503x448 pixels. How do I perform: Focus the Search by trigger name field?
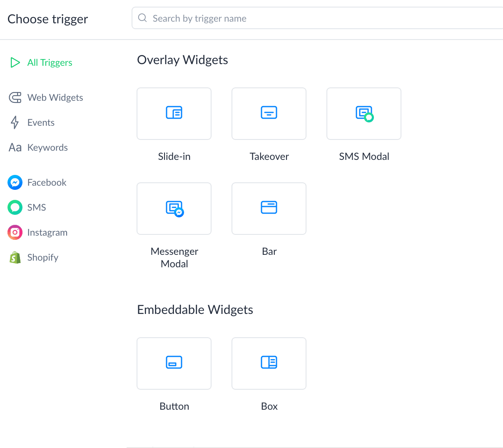click(x=317, y=18)
